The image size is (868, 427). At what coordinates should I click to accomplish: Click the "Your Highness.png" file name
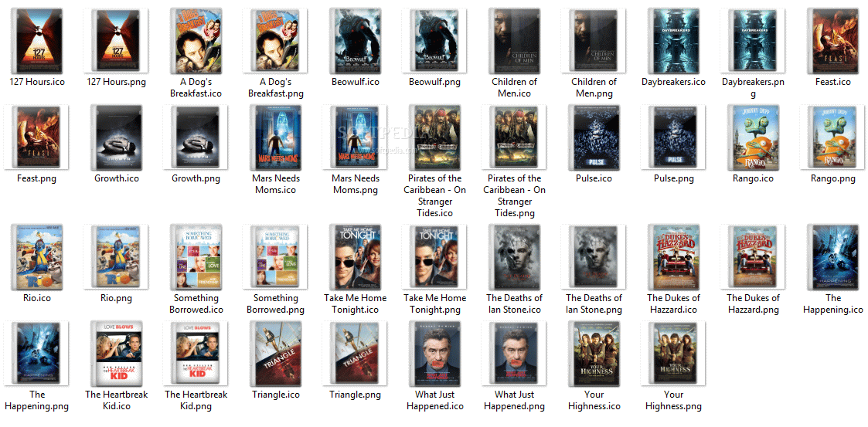click(674, 401)
